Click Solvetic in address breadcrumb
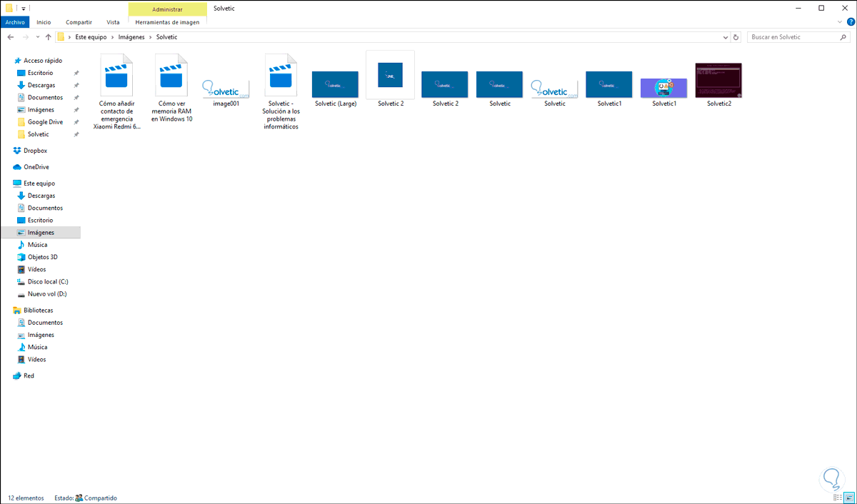Screen dimensions: 857x504 pyautogui.click(x=166, y=36)
